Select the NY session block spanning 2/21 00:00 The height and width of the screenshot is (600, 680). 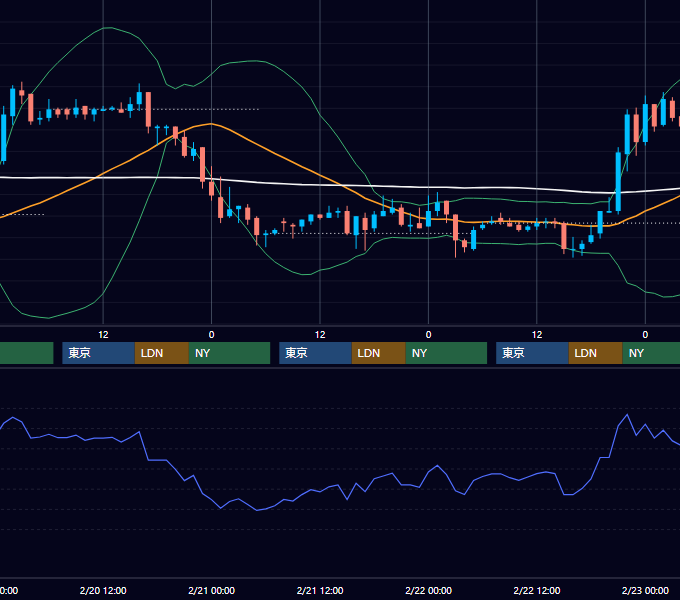point(229,353)
